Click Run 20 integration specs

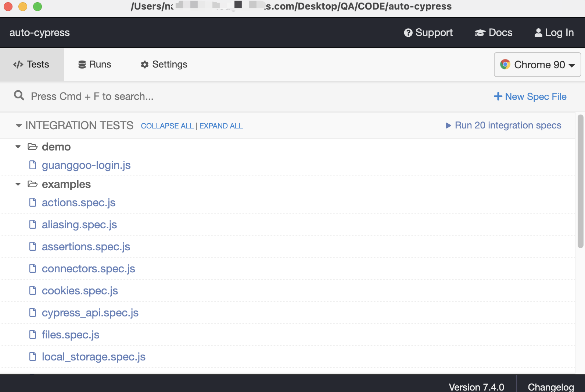click(504, 126)
